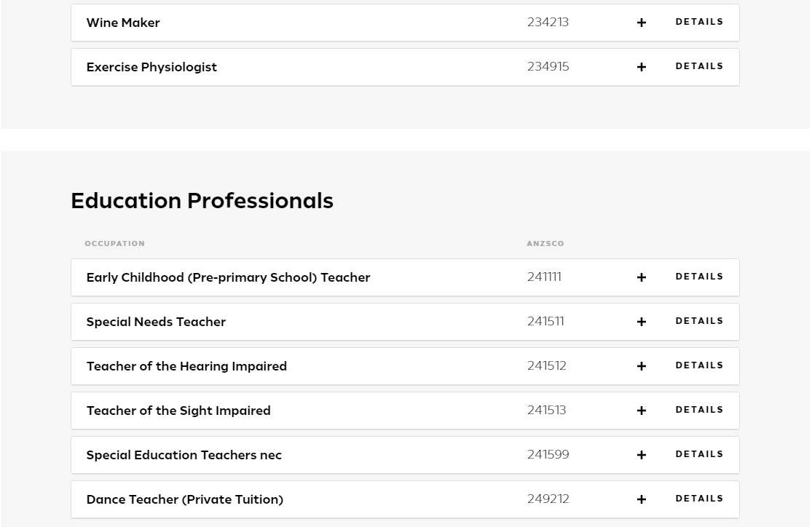This screenshot has width=812, height=527.
Task: Click the Dance Teacher (Private Tuition) title
Action: click(x=185, y=499)
